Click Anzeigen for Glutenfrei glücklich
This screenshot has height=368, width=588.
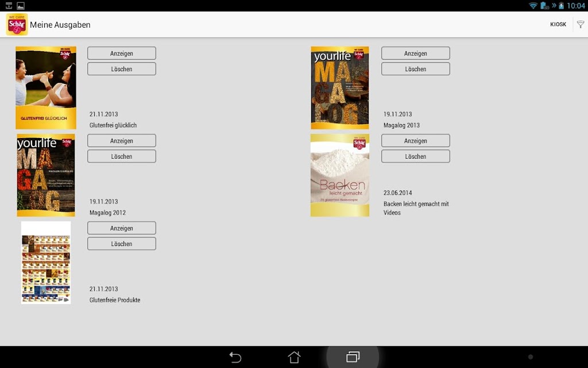pyautogui.click(x=122, y=53)
